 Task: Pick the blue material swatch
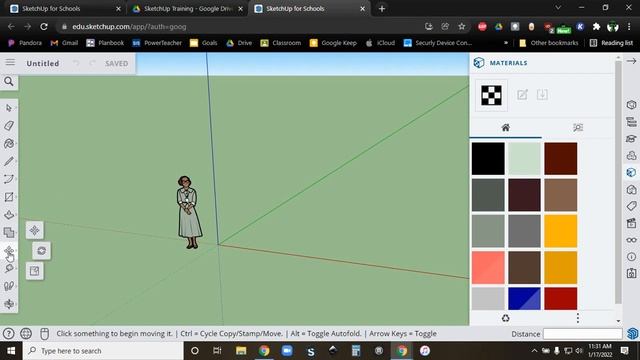(x=524, y=299)
